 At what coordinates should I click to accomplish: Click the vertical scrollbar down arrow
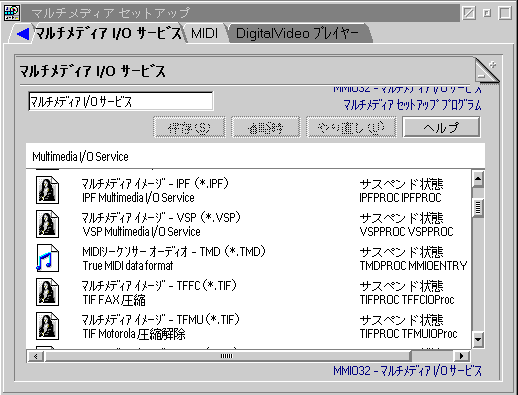click(x=478, y=340)
